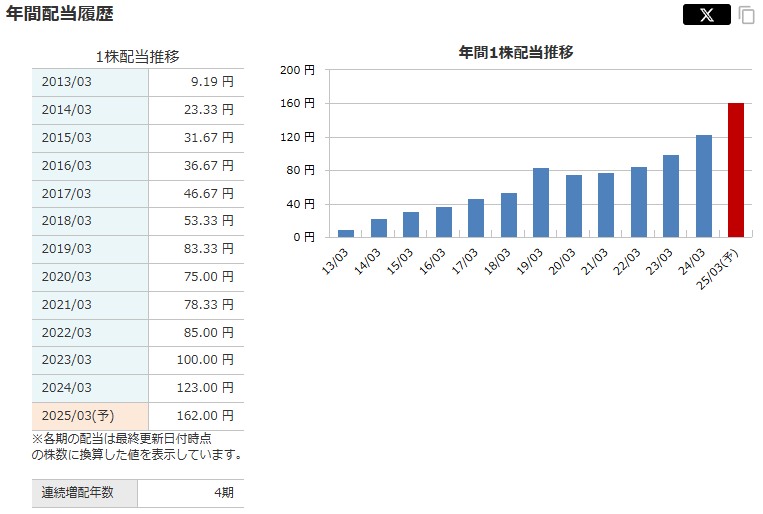Click the 24/03 blue bar in chart

(x=703, y=186)
